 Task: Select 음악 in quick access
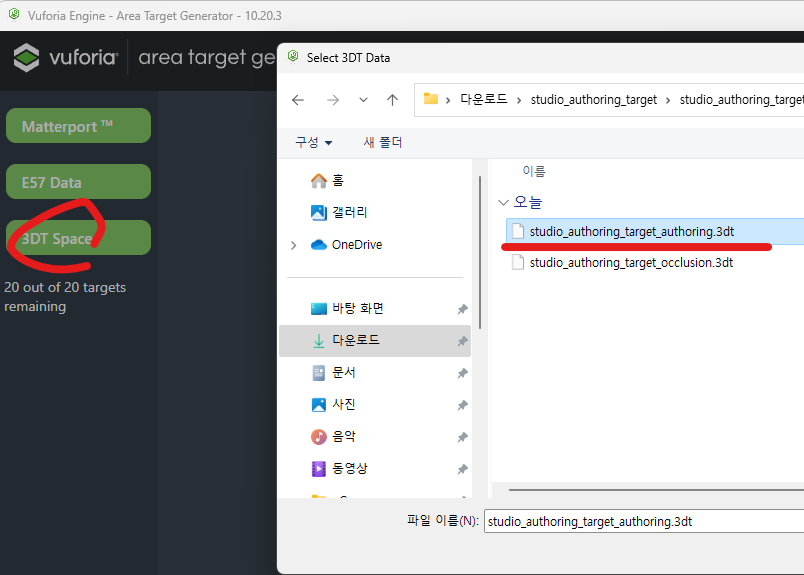375,437
